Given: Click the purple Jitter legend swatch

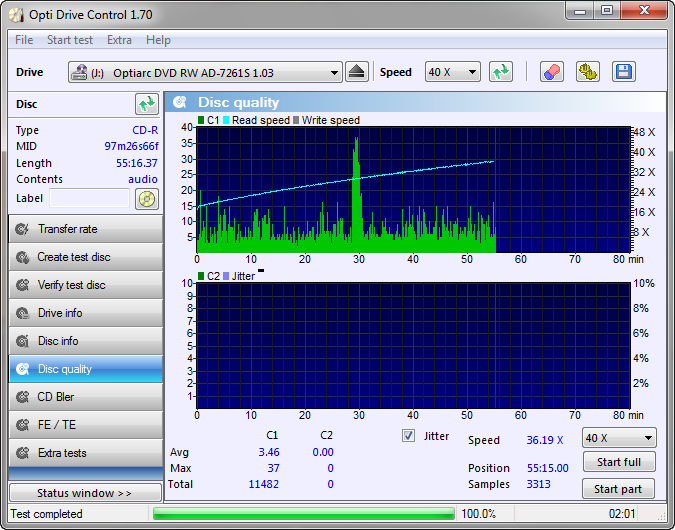Looking at the screenshot, I should pos(226,276).
